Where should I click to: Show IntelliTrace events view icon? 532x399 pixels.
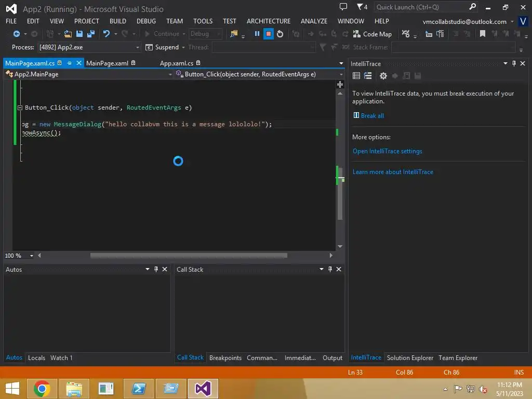pyautogui.click(x=356, y=76)
